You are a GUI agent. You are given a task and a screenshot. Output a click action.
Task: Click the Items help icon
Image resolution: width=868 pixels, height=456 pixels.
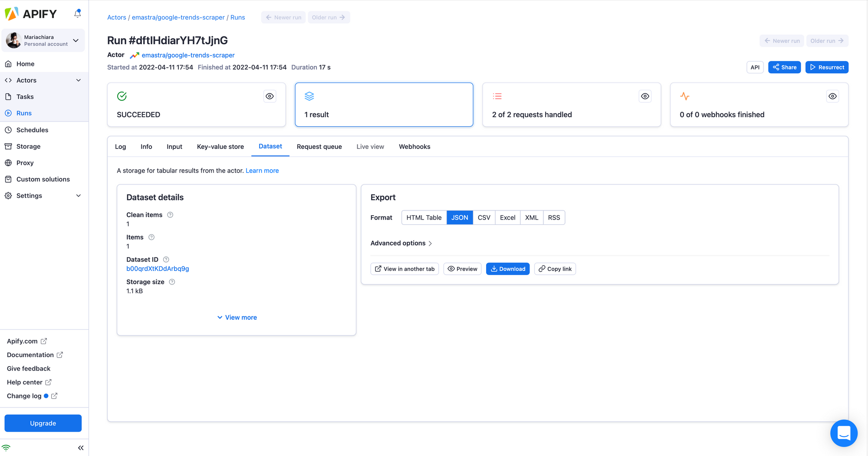(151, 237)
